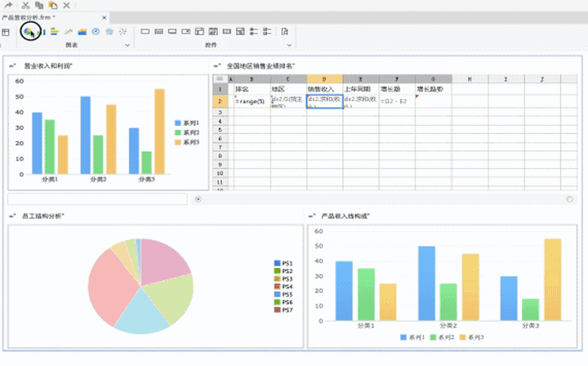
Task: Select the radio button beside the text box
Action: tap(198, 199)
